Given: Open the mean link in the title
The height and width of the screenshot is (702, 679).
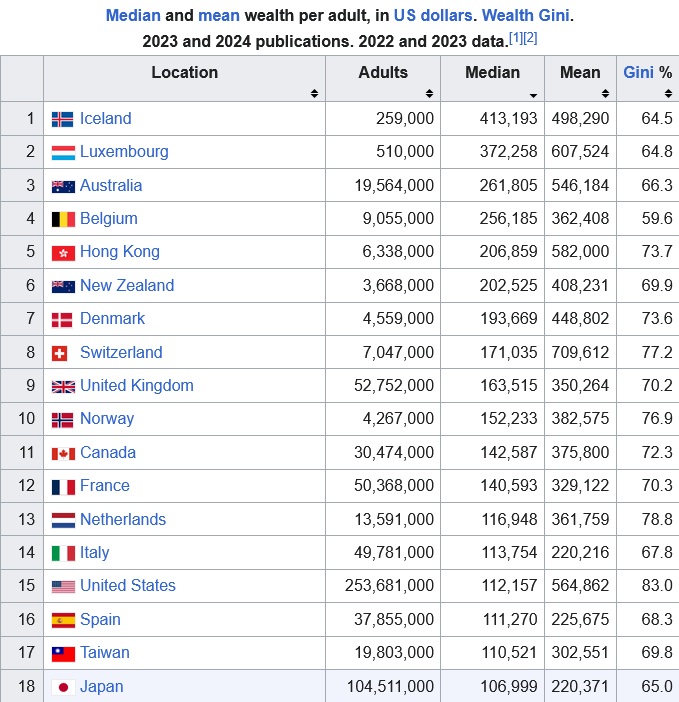Looking at the screenshot, I should 219,16.
